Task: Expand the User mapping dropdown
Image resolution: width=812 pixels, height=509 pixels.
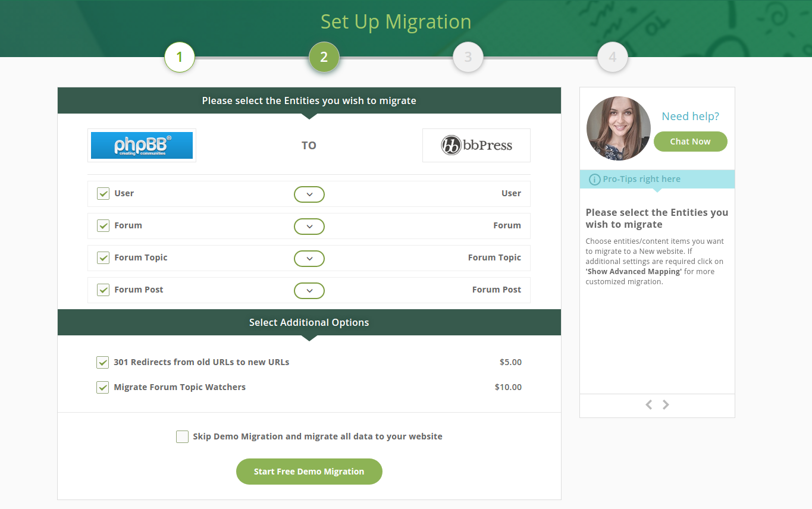Action: [309, 194]
